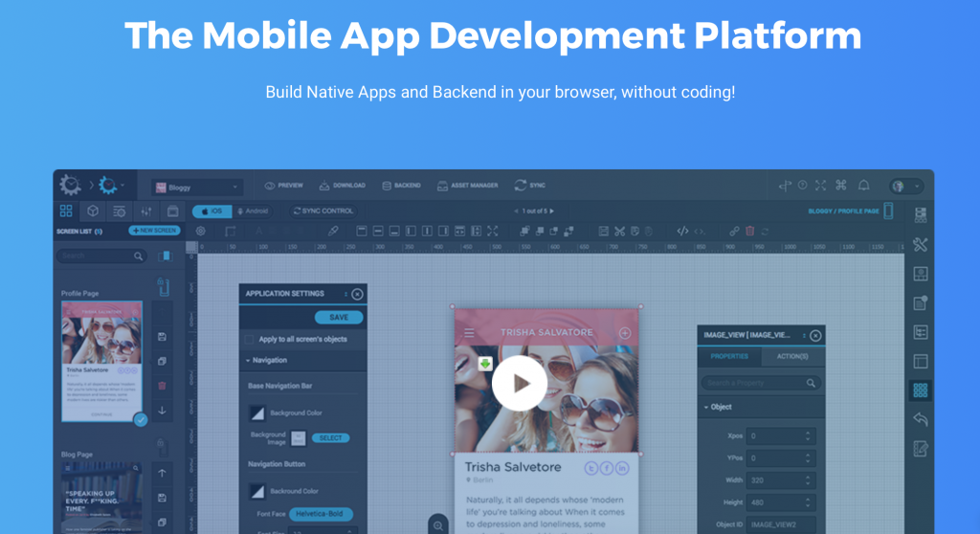Switch to the Action(s) tab
980x534 pixels.
click(792, 356)
